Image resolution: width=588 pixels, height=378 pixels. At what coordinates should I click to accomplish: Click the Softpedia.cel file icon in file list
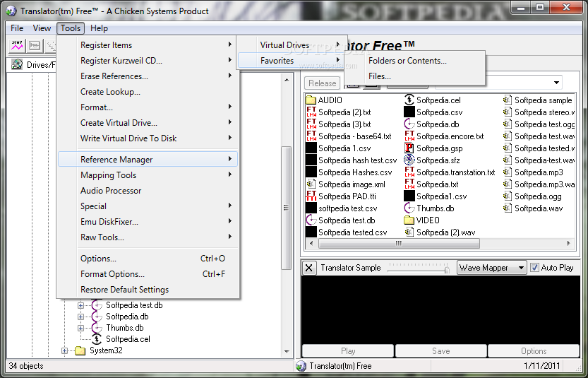tap(409, 100)
